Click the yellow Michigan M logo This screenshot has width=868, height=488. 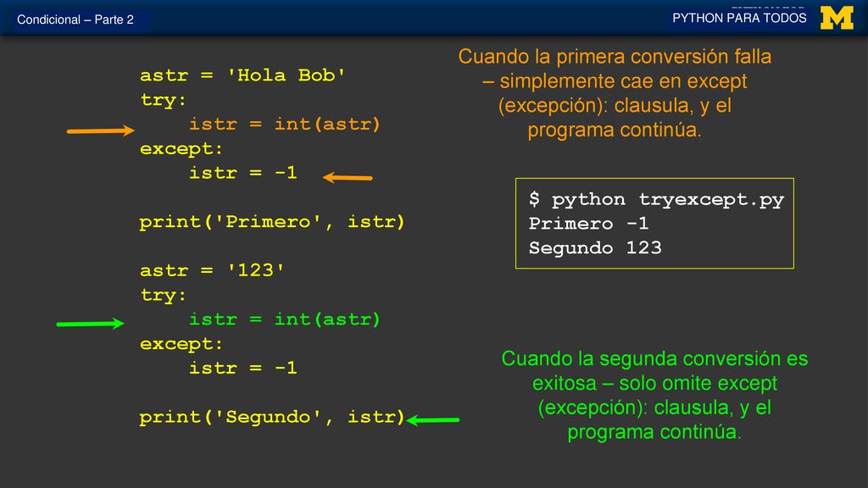837,19
